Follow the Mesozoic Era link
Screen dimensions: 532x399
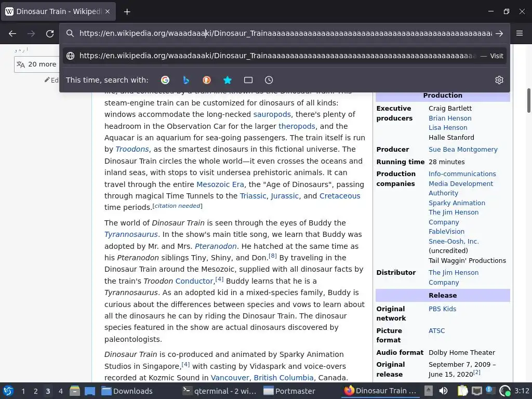pyautogui.click(x=220, y=184)
